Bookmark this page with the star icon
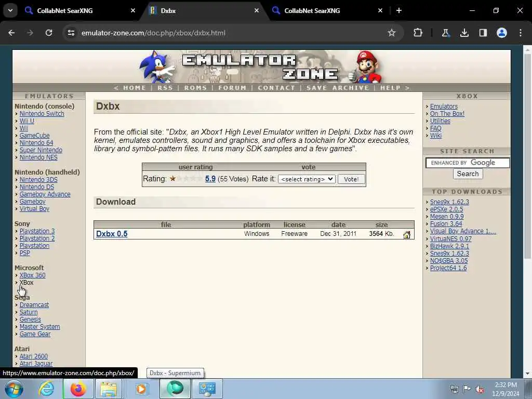The width and height of the screenshot is (532, 399). pos(392,33)
